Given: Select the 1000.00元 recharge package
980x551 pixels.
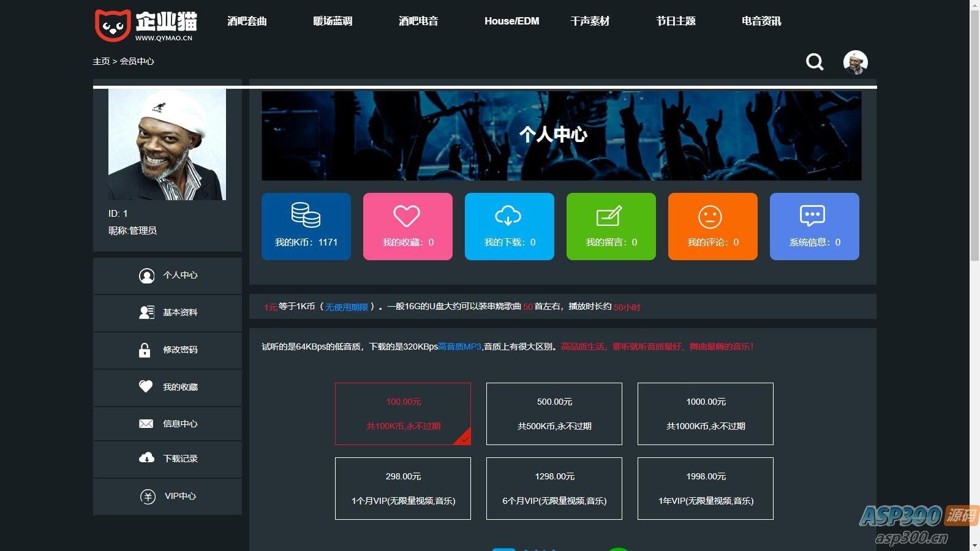Looking at the screenshot, I should tap(705, 413).
